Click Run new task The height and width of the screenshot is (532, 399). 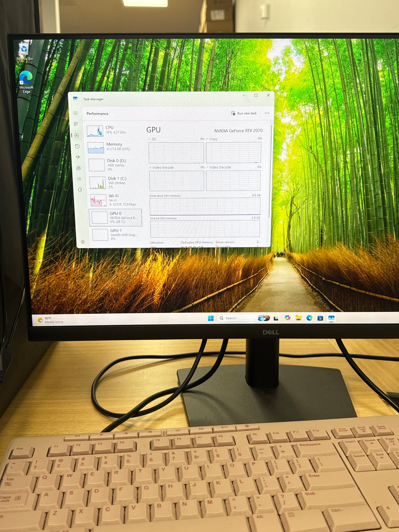pos(244,113)
